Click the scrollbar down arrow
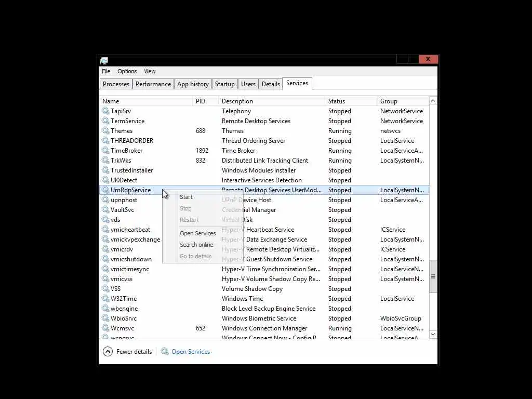This screenshot has height=399, width=532. (433, 334)
